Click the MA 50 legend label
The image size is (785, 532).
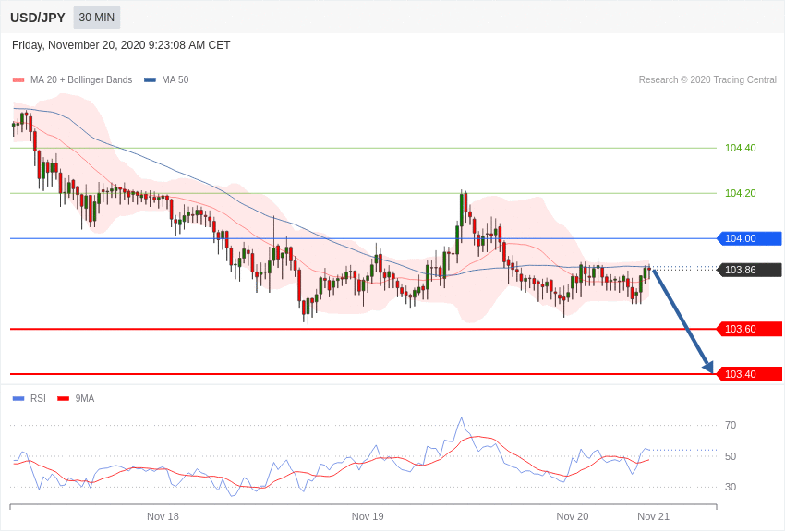coord(175,80)
